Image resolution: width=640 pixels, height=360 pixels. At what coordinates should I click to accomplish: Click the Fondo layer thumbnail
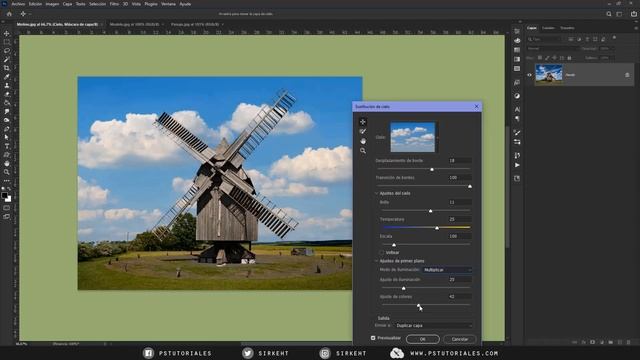(x=549, y=74)
